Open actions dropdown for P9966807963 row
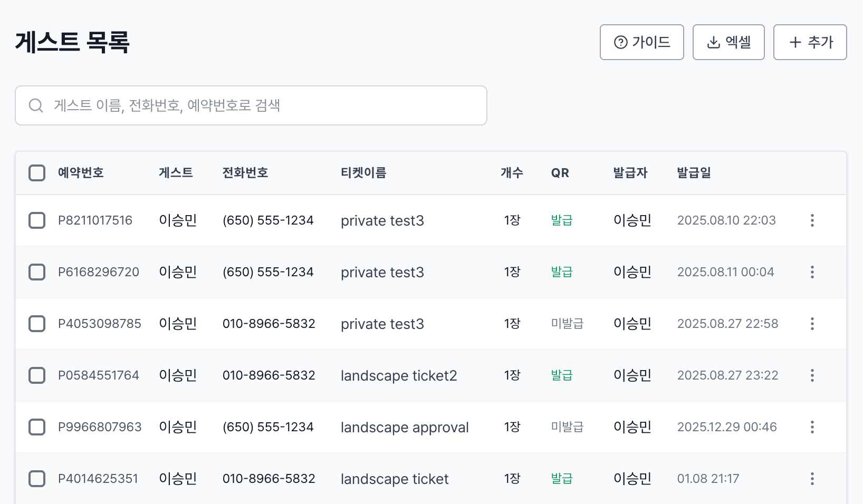This screenshot has height=504, width=863. click(812, 427)
